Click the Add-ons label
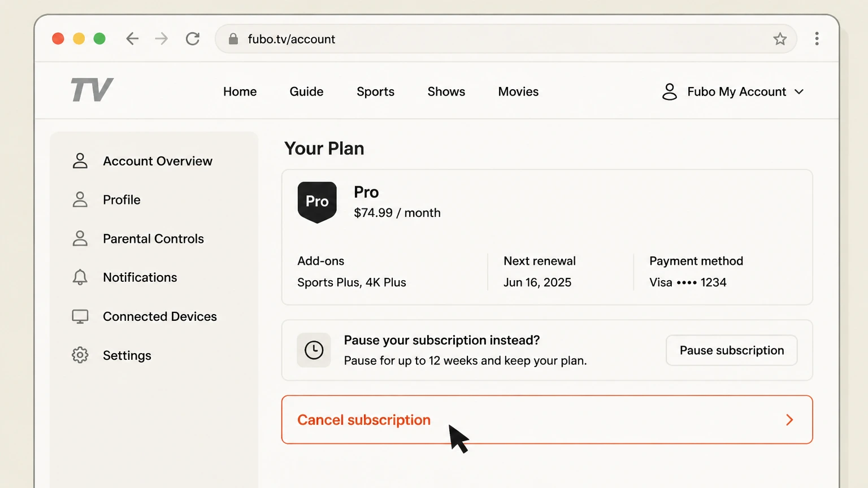Viewport: 868px width, 488px height. [x=321, y=261]
